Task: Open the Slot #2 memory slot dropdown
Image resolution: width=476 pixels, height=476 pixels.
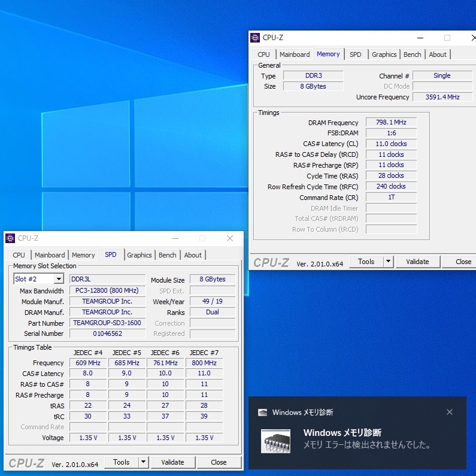Action: pos(59,279)
